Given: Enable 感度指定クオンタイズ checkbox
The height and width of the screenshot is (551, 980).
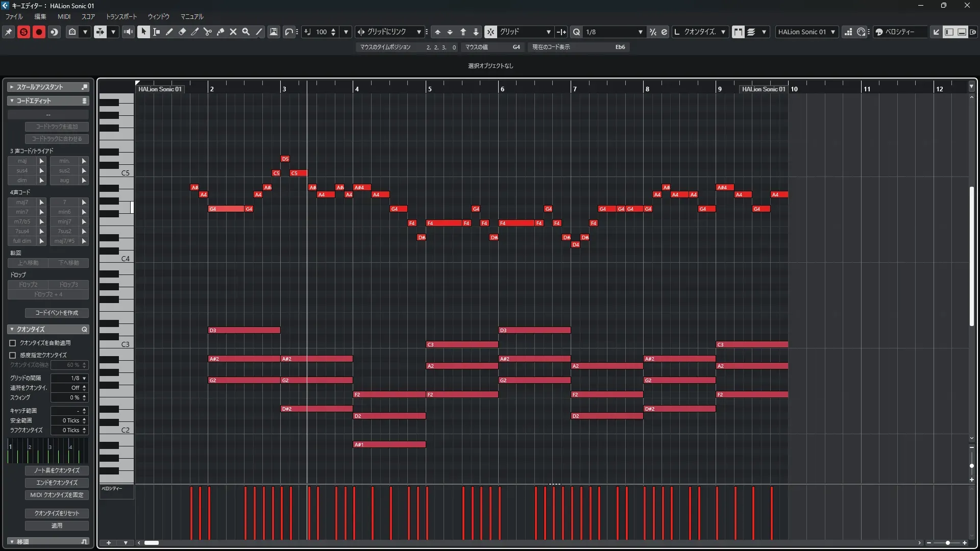Looking at the screenshot, I should tap(13, 355).
